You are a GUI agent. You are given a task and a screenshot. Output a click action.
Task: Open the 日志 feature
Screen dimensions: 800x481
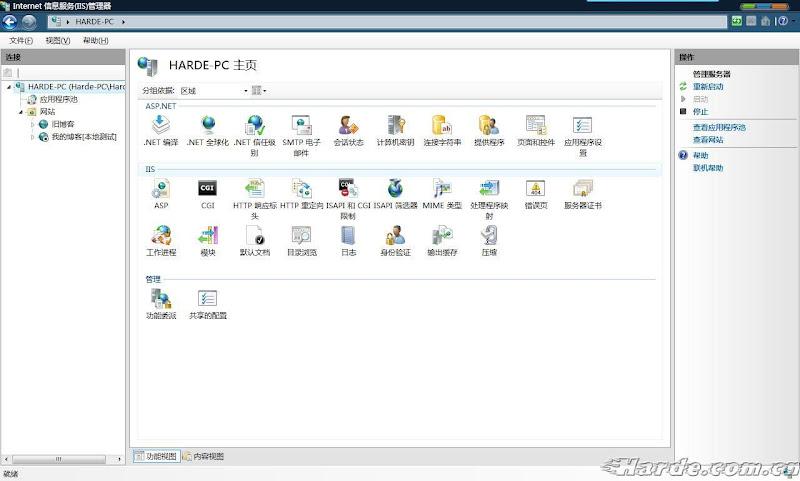point(348,241)
